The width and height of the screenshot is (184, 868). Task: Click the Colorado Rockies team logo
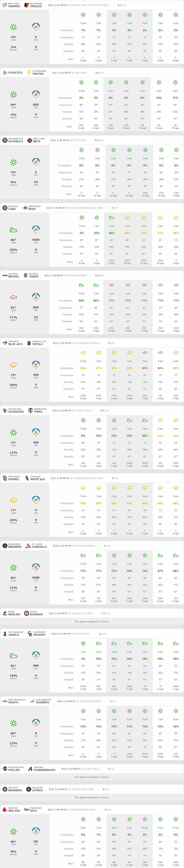30,634
